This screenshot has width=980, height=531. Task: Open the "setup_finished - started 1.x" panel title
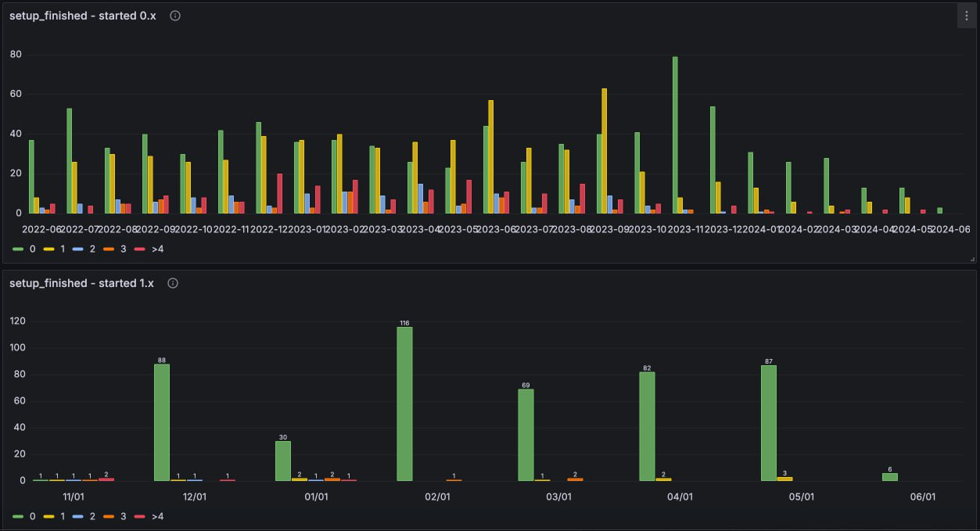tap(81, 283)
